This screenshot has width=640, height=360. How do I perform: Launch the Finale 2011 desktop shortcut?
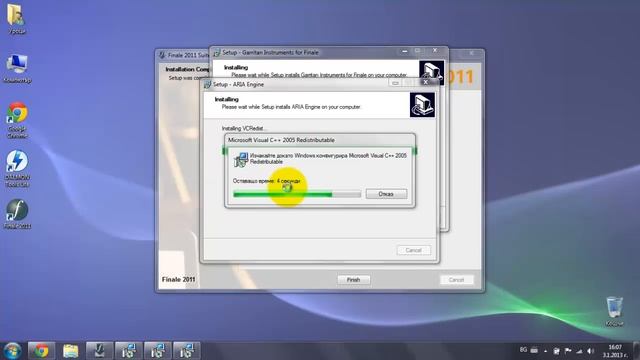pyautogui.click(x=17, y=213)
